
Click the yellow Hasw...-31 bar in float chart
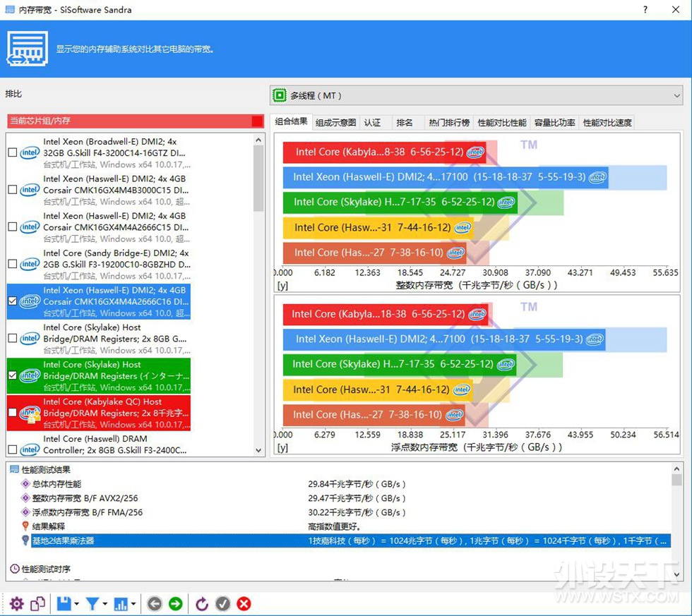(377, 389)
